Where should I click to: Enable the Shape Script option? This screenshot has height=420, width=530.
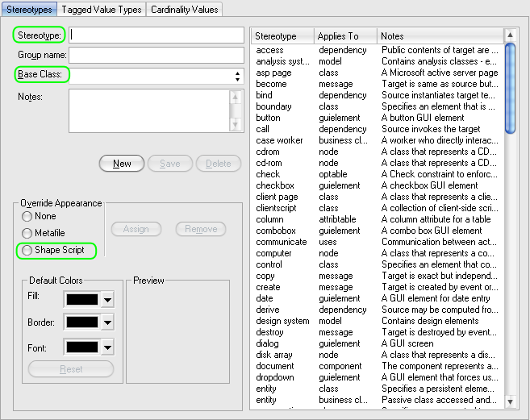27,251
